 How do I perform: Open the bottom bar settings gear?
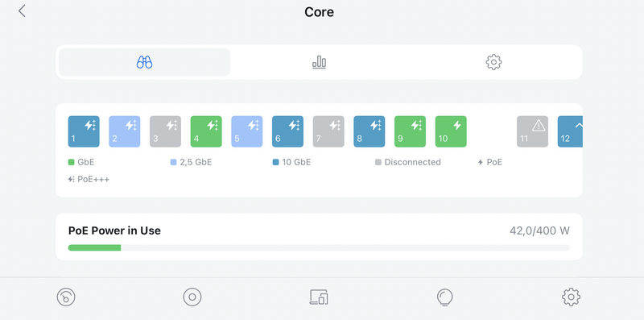[x=571, y=297]
